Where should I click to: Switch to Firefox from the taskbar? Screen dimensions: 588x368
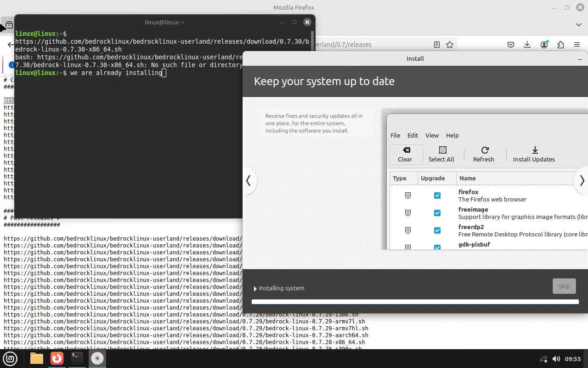(57, 358)
